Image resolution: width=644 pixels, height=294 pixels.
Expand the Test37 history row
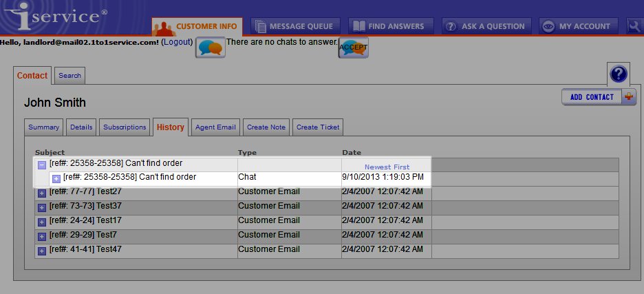coord(42,207)
